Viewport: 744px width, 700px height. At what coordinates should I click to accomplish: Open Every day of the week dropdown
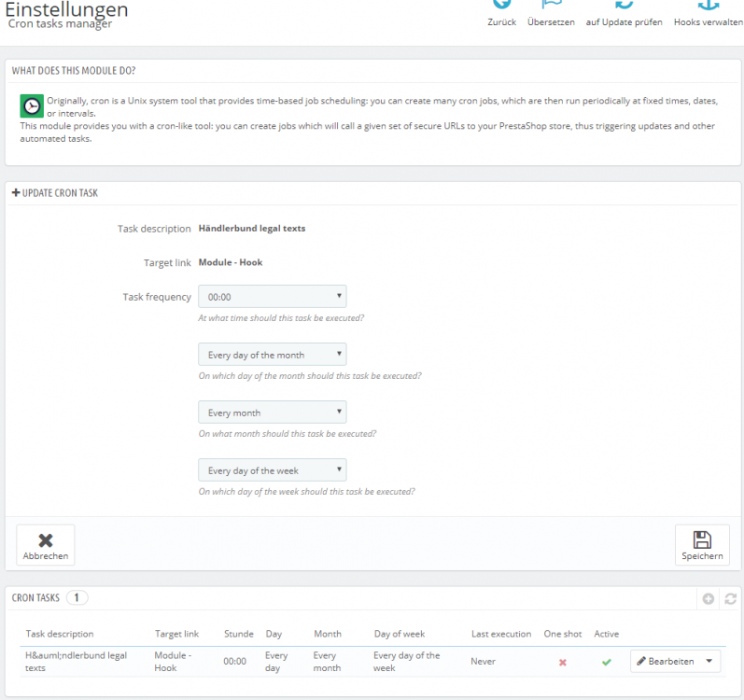point(273,470)
